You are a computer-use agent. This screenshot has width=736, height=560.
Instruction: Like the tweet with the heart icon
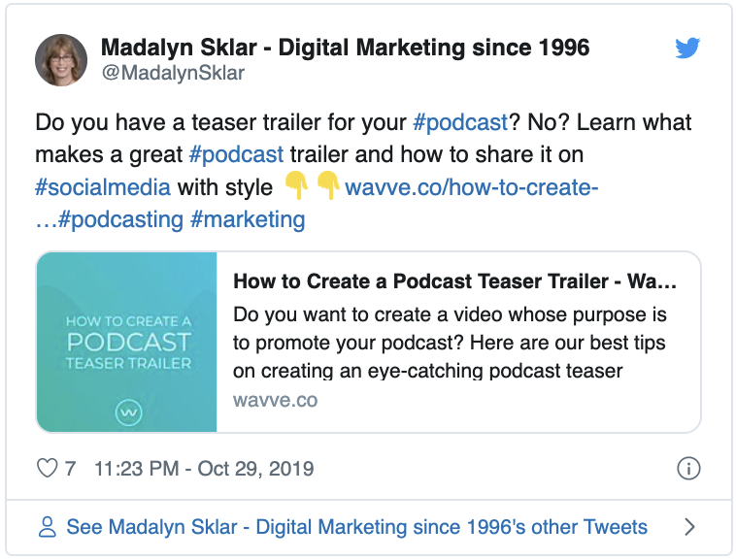tap(47, 469)
